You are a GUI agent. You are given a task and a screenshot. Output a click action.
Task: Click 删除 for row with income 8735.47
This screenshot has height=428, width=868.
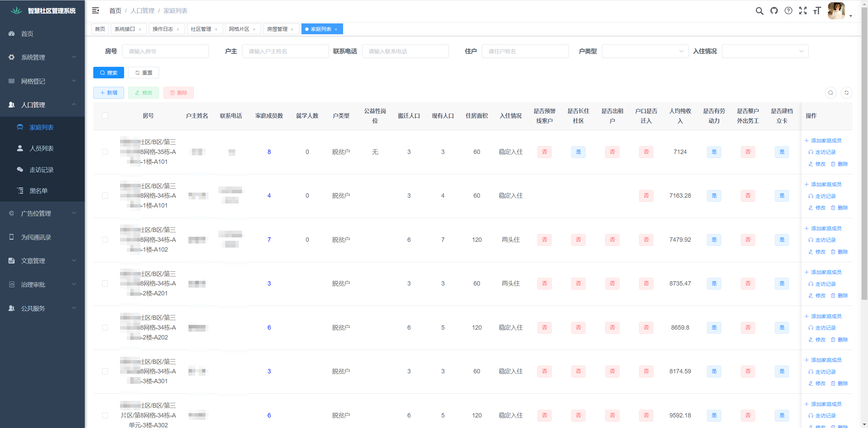(840, 295)
